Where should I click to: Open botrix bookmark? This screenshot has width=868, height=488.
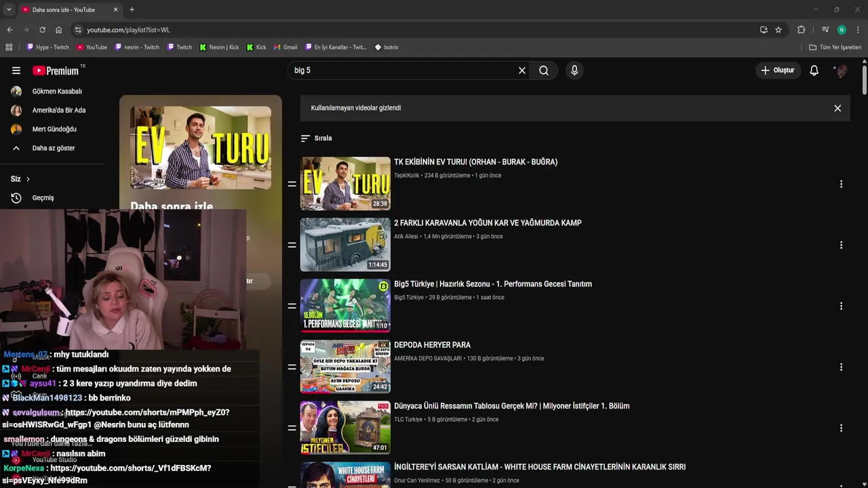tap(387, 47)
